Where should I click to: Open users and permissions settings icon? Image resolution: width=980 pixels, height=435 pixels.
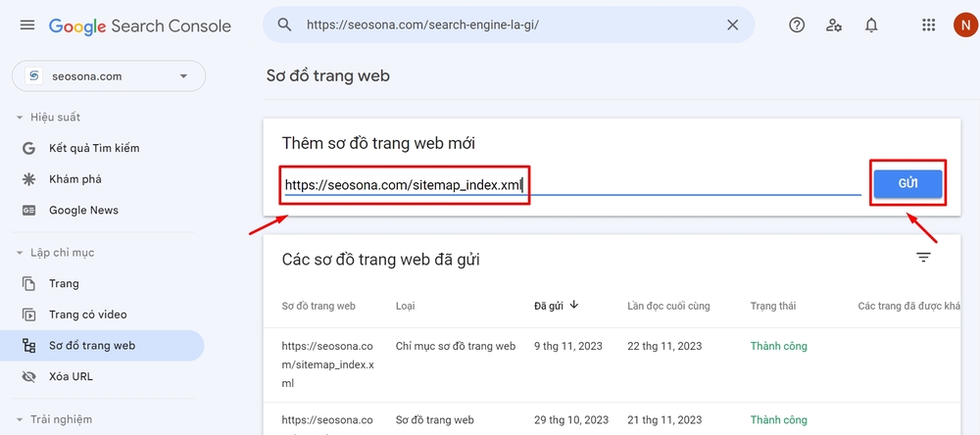(834, 25)
